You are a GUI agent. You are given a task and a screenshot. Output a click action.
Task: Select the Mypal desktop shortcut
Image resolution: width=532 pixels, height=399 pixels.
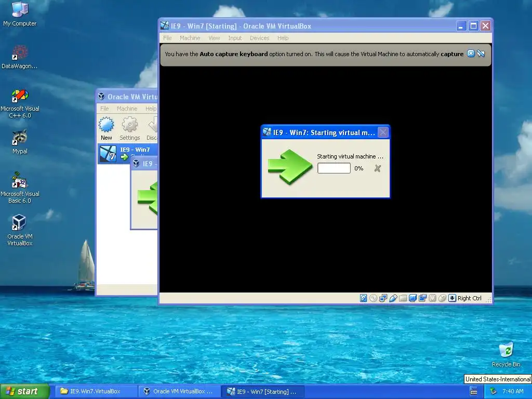pyautogui.click(x=20, y=142)
